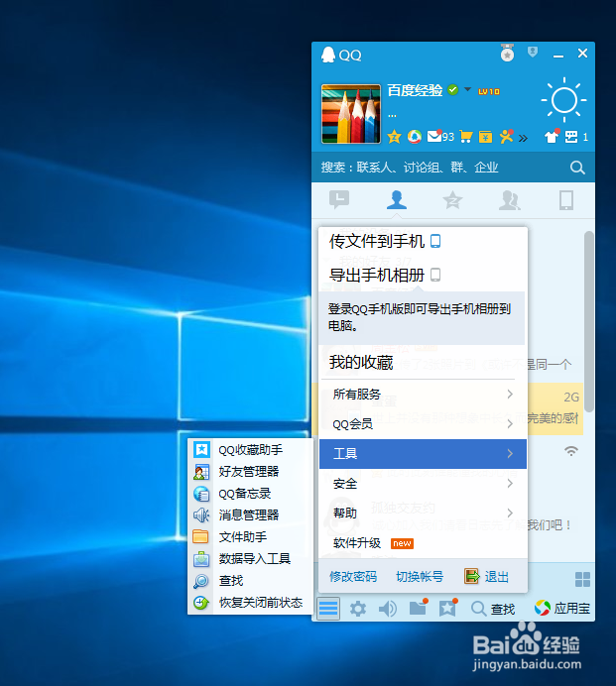Open the favorites star icon in bottom bar
The width and height of the screenshot is (616, 686).
pyautogui.click(x=448, y=608)
